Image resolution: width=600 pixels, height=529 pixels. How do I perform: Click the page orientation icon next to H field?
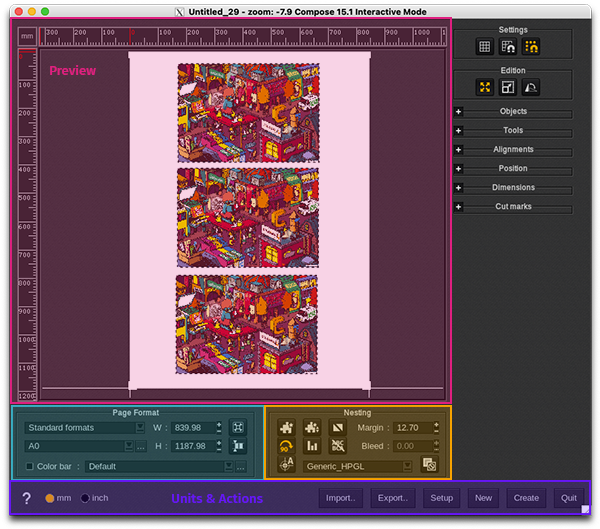[238, 446]
